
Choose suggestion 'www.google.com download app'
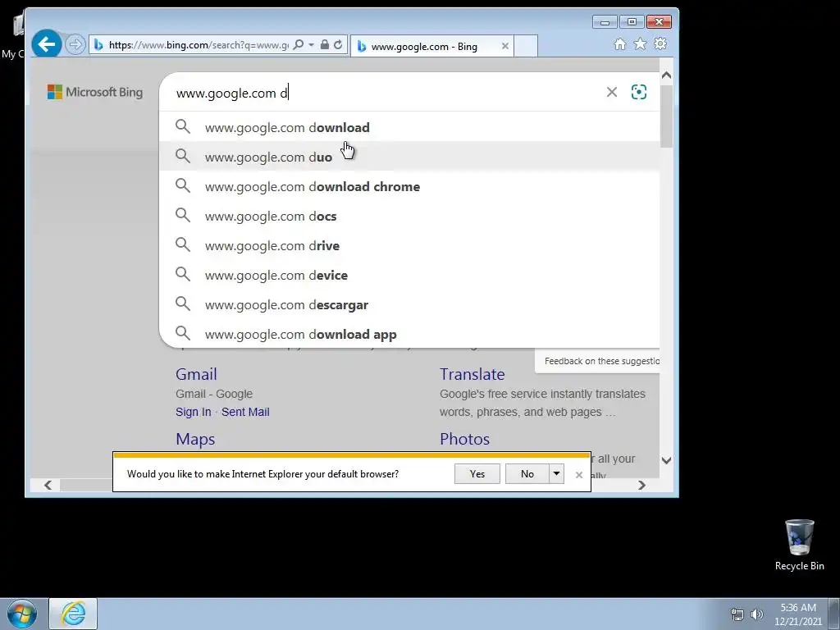409,334
